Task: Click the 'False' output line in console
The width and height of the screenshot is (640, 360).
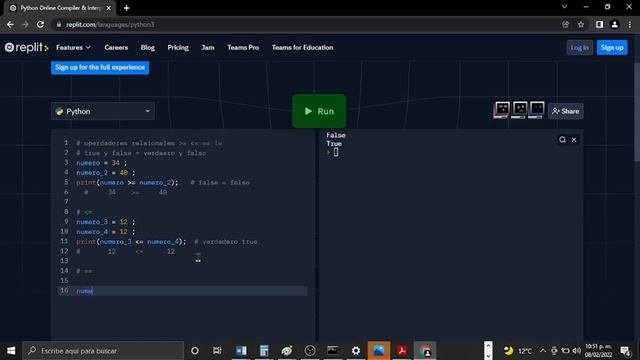Action: [336, 135]
